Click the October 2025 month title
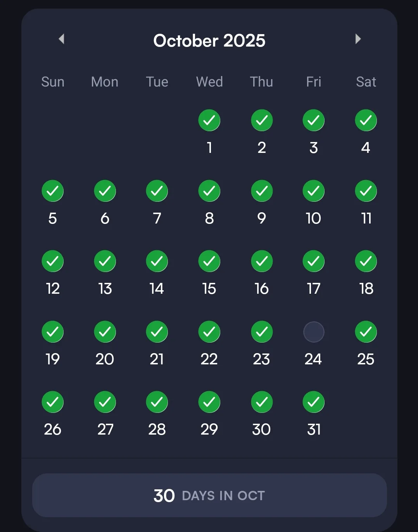Screen dimensions: 418x532 click(209, 41)
